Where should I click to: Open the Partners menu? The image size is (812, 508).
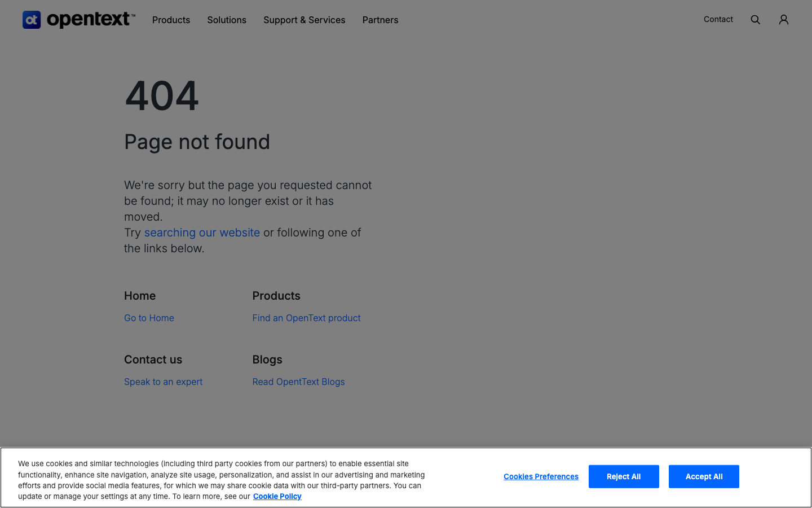[x=380, y=20]
